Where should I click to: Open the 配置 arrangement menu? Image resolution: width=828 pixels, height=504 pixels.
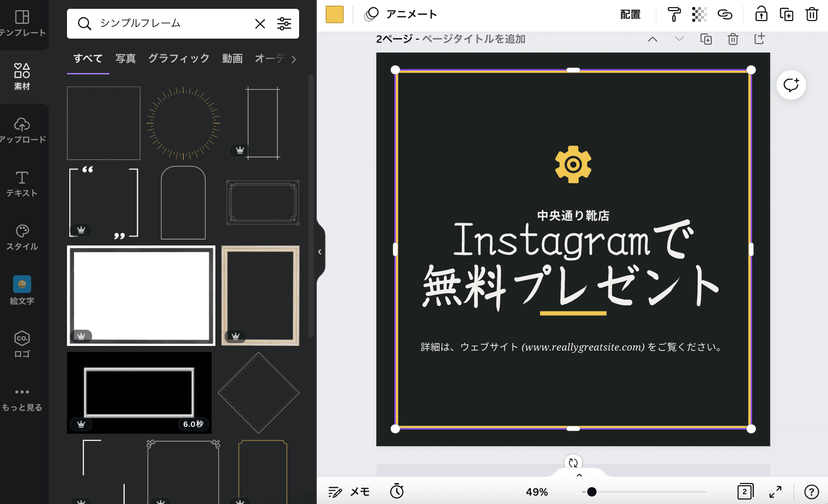pyautogui.click(x=630, y=14)
